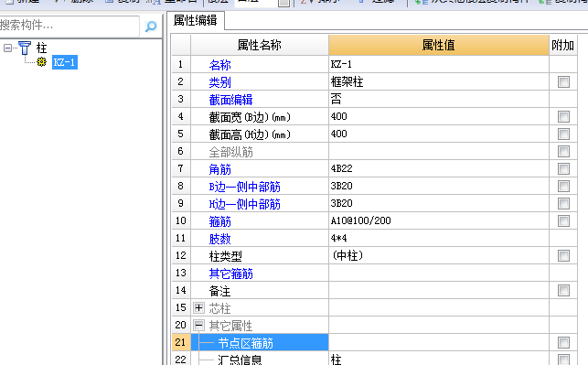This screenshot has width=588, height=365.
Task: Tick the 附加 checkbox for 角筋
Action: click(563, 169)
